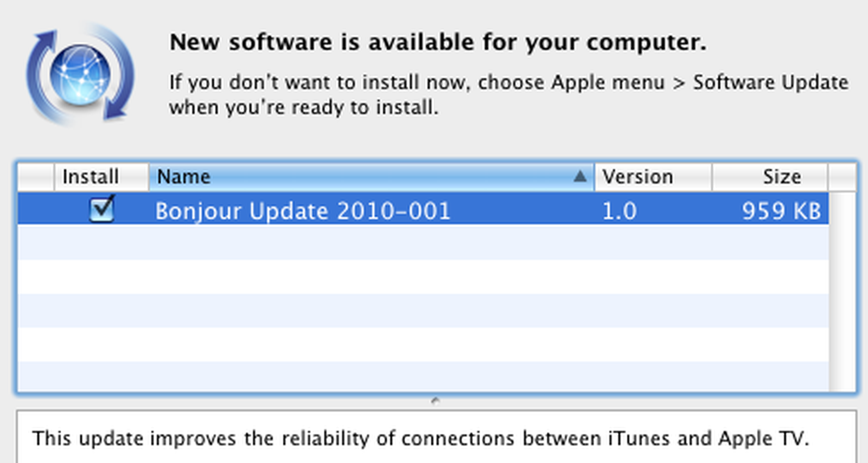Click the sort triangle on the Name column
Screen dimensions: 868x463
tap(580, 176)
